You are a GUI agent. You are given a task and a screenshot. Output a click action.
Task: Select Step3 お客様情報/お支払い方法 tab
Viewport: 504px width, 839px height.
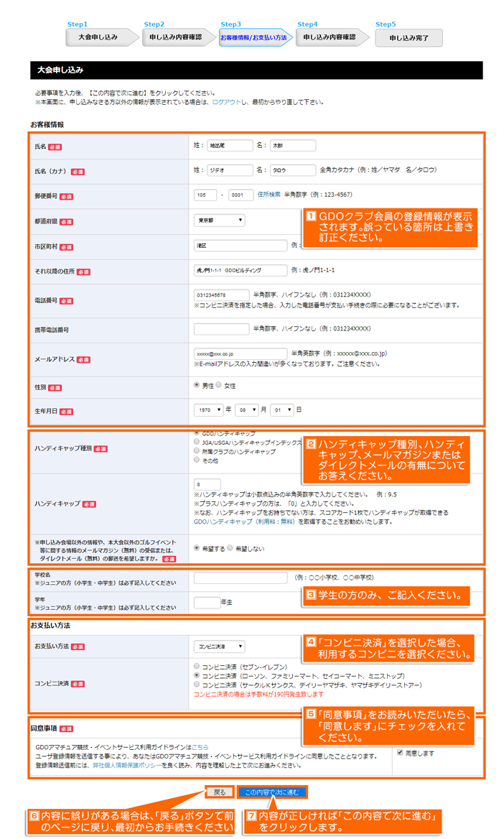[255, 37]
